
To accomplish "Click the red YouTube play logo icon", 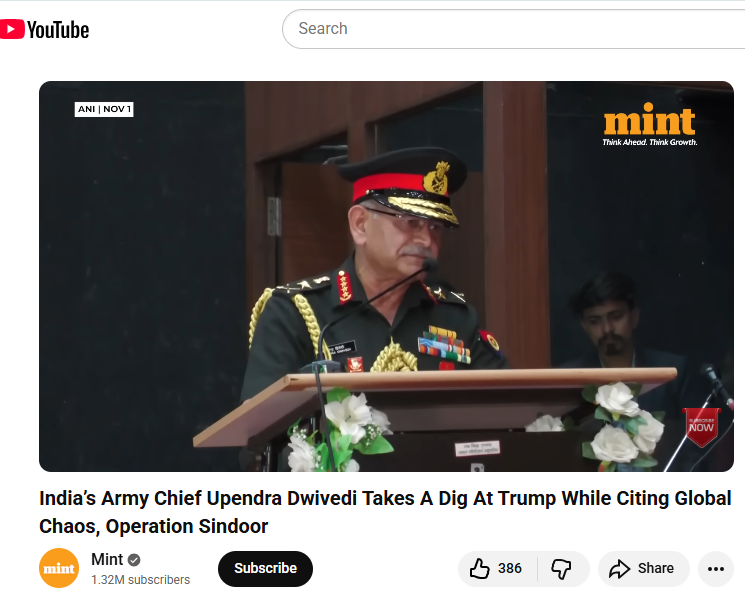I will pos(11,29).
